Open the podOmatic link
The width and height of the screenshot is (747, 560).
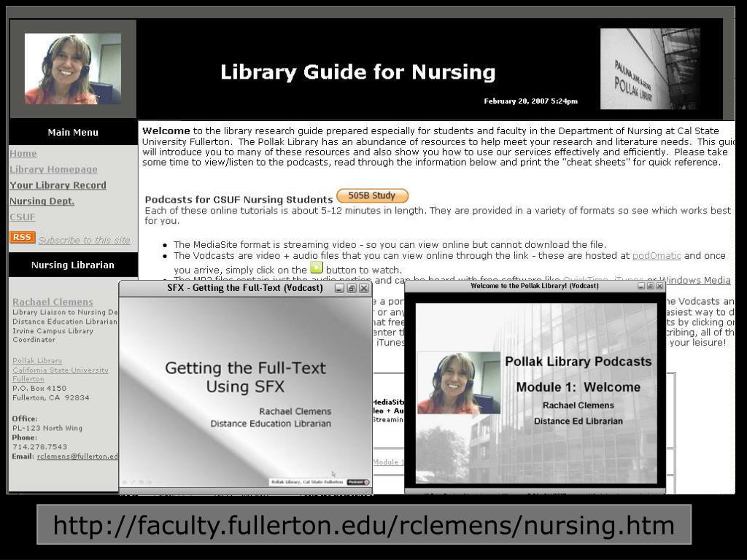[x=657, y=256]
